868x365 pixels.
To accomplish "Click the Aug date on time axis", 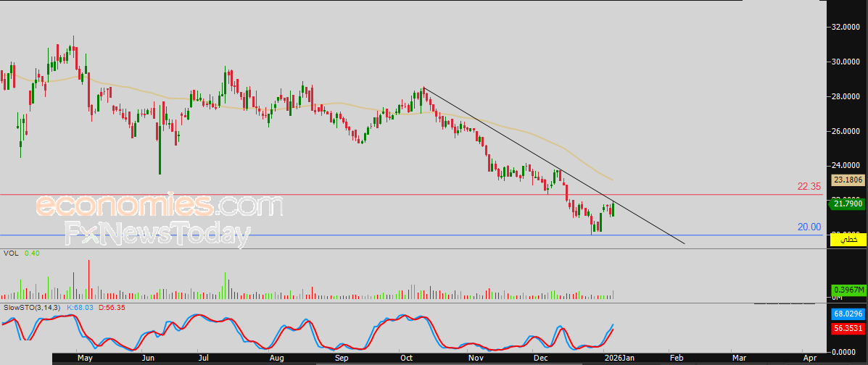I will [276, 358].
